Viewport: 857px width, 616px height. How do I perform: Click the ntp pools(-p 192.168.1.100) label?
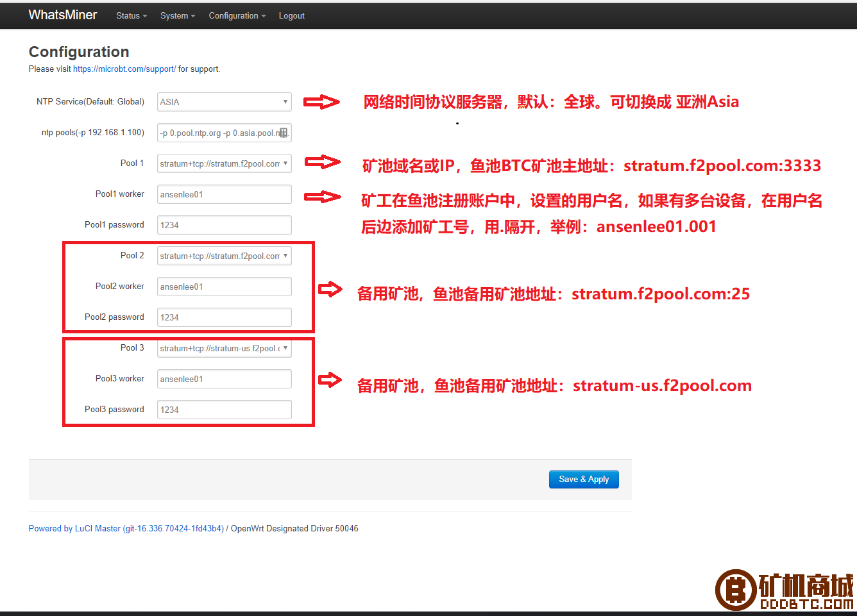tap(93, 132)
